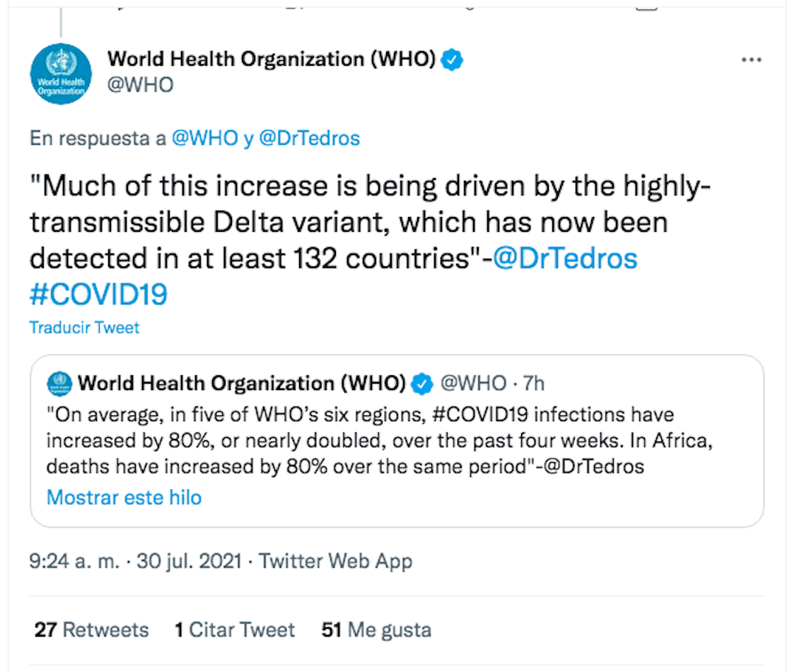Open @DrTedros link in the reply-to line
This screenshot has height=672, width=792.
pos(310,138)
